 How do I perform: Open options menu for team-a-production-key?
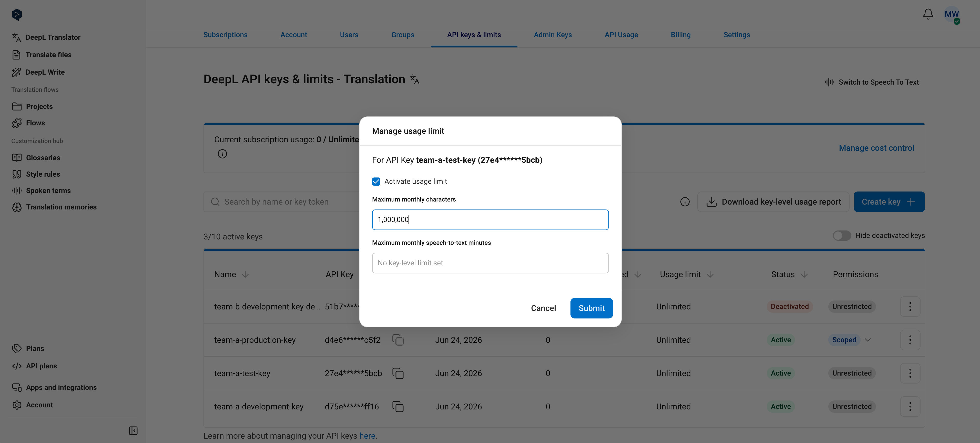pyautogui.click(x=910, y=340)
